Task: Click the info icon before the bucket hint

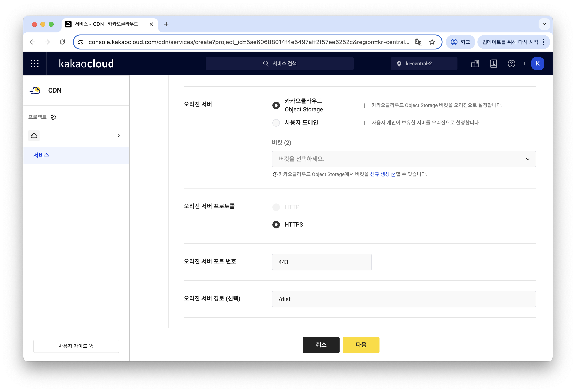Action: point(275,174)
